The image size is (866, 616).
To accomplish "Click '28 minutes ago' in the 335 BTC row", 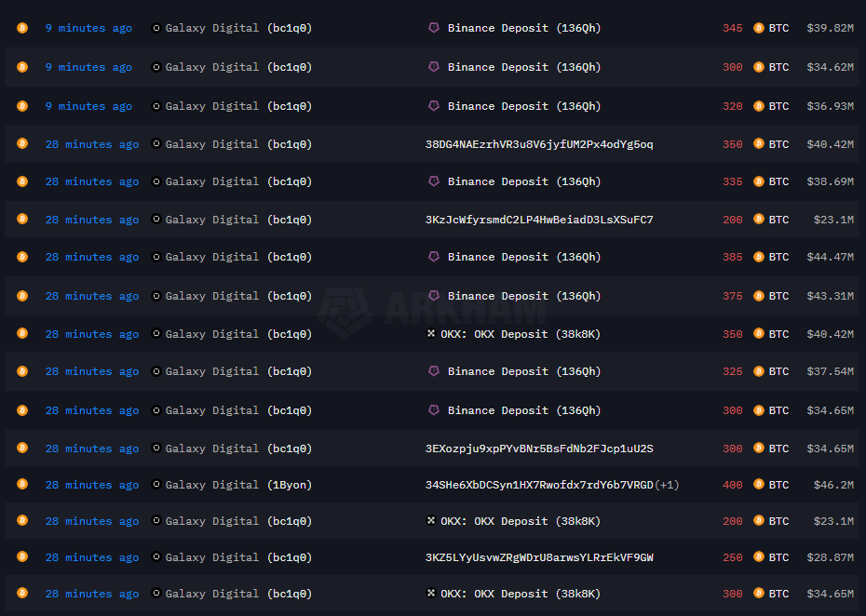I will (91, 182).
